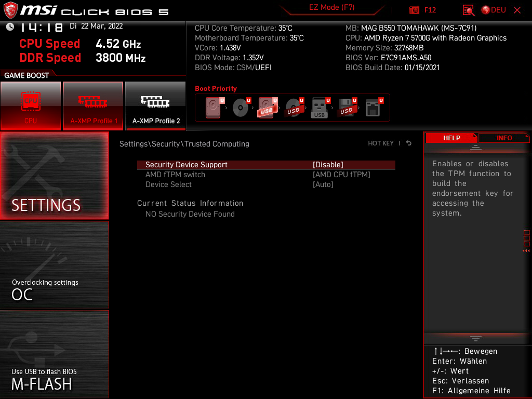Click the BIOS Build Date 01/15/2021 entry
Viewport: 532px width, 399px height.
click(x=393, y=67)
